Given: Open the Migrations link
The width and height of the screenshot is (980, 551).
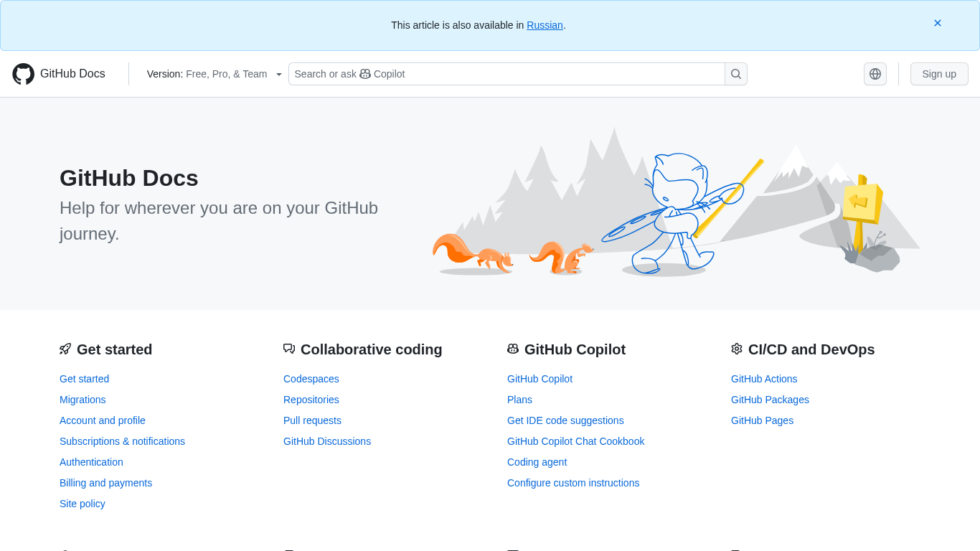Looking at the screenshot, I should [x=83, y=400].
